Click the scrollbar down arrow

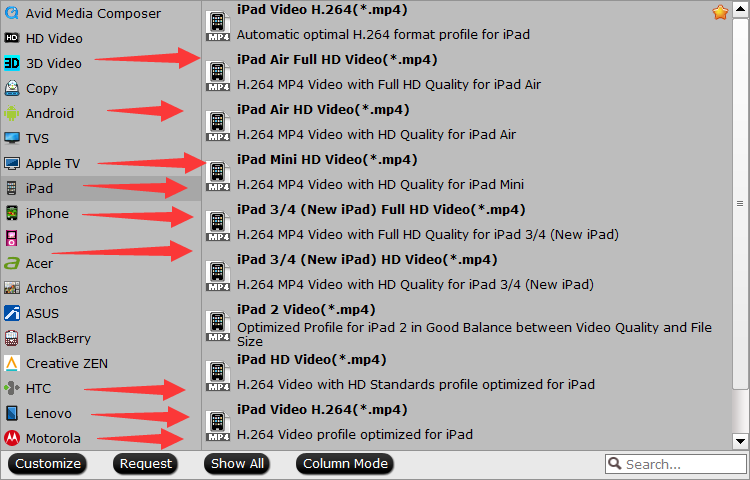740,441
